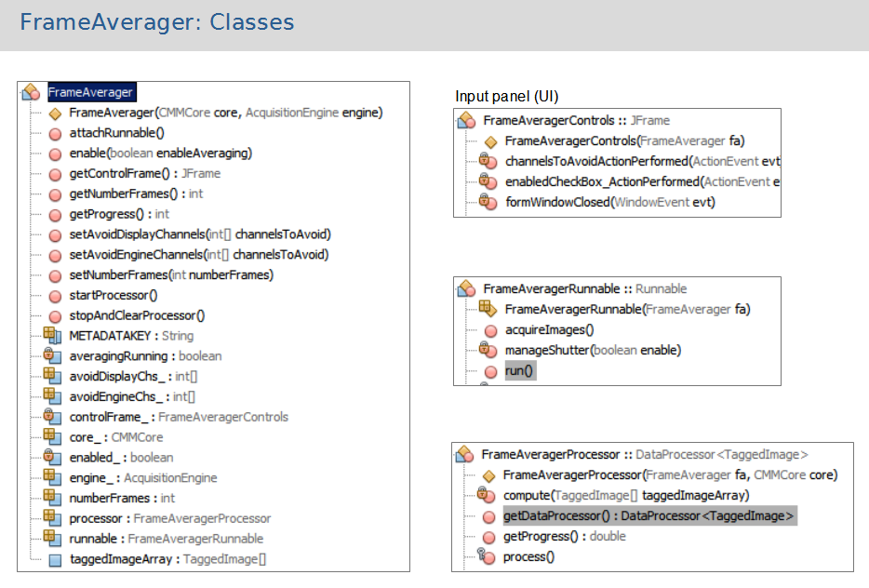This screenshot has width=869, height=588.
Task: Select the enabledCheckBox_ActionPerformed method
Action: (x=642, y=181)
